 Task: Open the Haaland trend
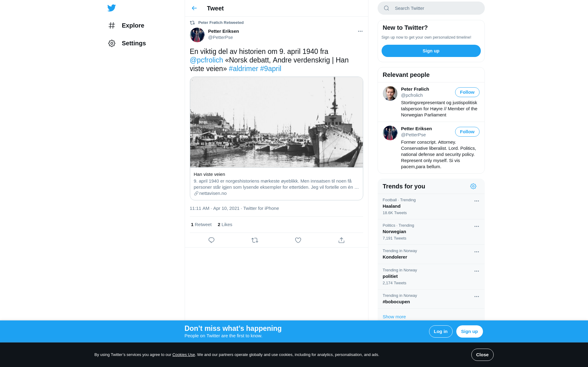431,206
